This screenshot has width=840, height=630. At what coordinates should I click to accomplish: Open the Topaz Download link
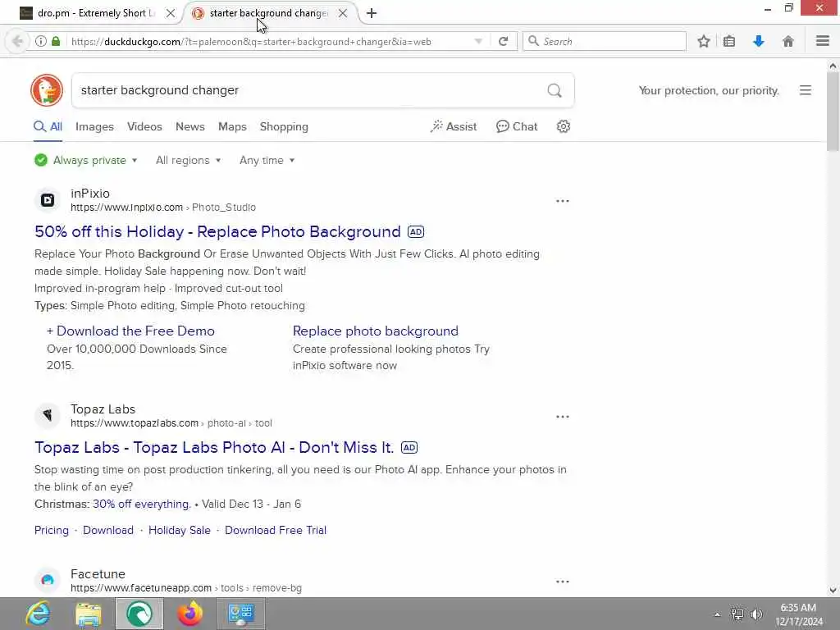point(108,531)
